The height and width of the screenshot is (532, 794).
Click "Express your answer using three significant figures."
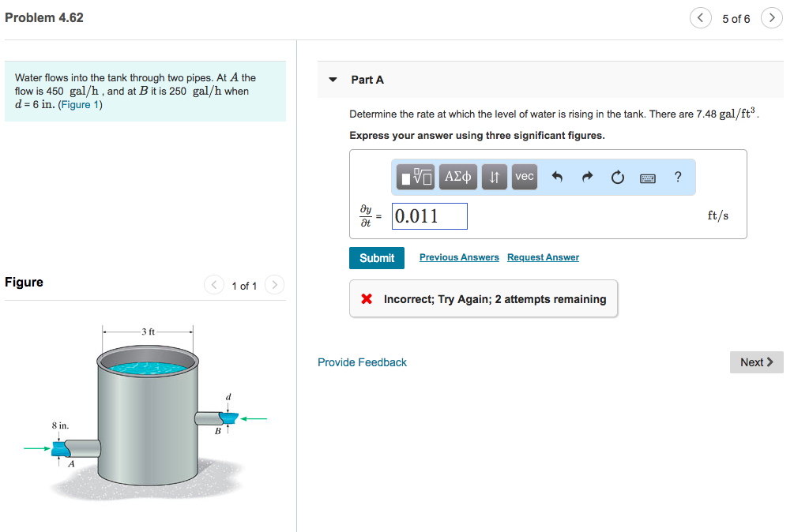click(477, 136)
